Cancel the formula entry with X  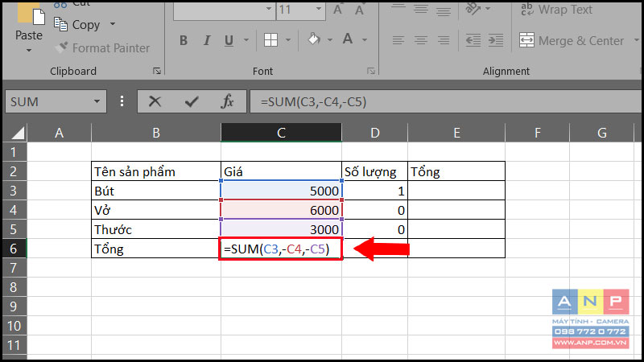tap(155, 101)
